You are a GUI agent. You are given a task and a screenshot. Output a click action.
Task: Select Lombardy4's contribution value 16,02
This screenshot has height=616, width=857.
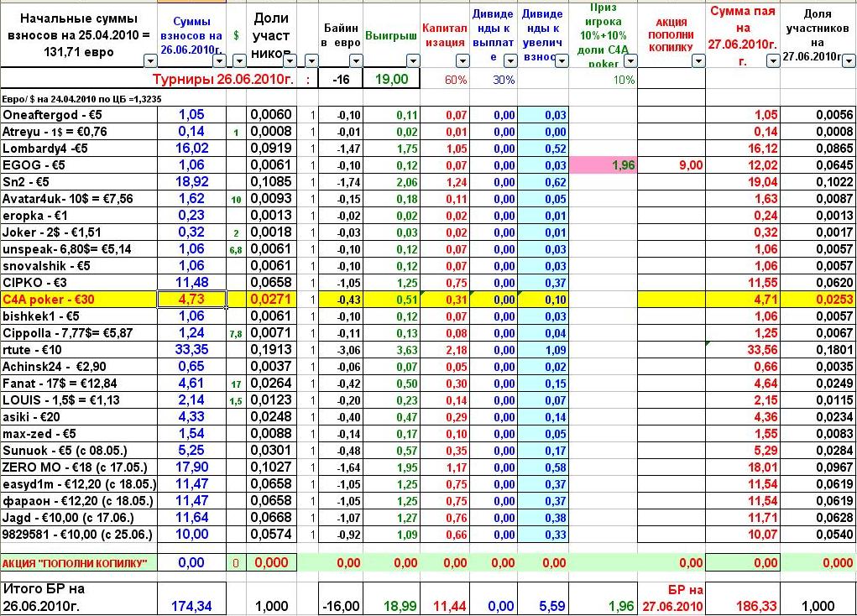[192, 148]
